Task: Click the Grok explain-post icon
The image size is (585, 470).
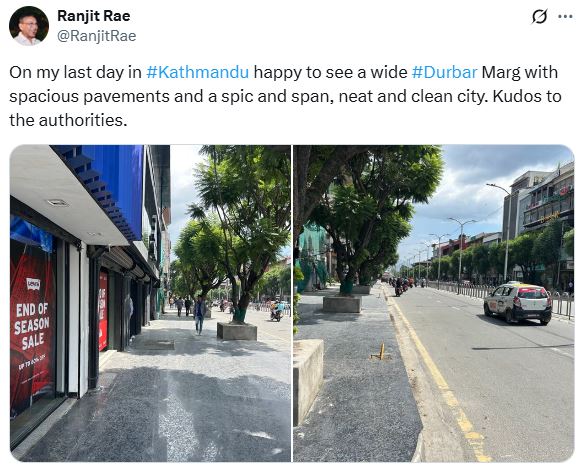Action: pyautogui.click(x=539, y=17)
